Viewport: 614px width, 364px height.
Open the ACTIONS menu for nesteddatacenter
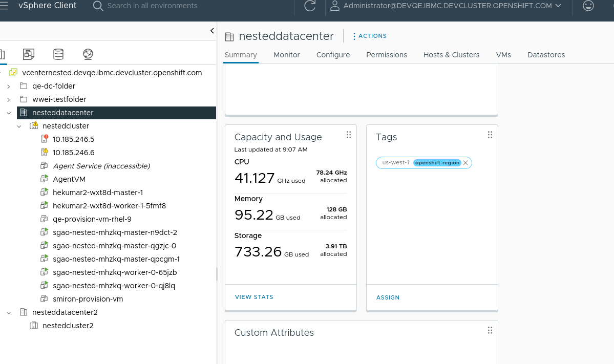point(369,36)
